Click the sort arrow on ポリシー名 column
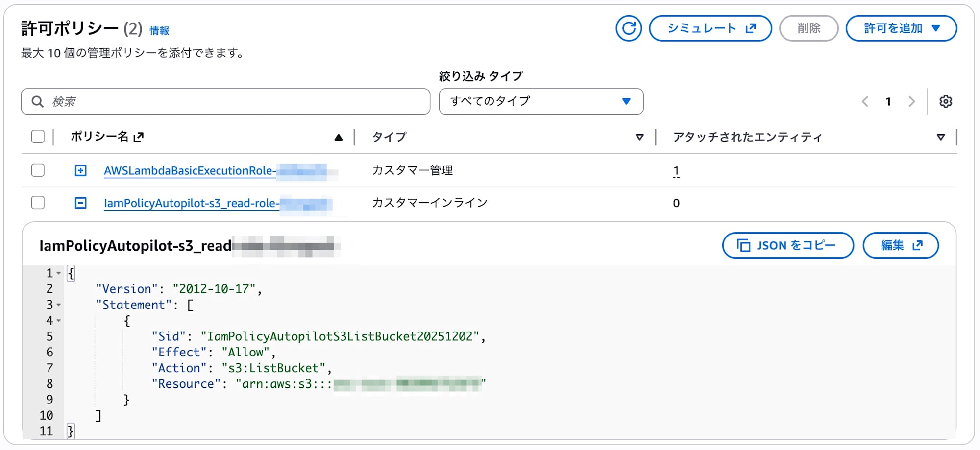 (338, 137)
